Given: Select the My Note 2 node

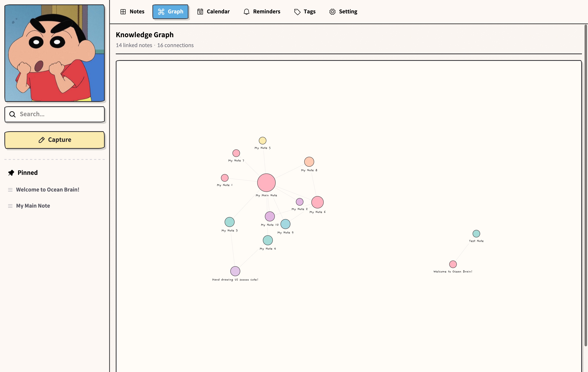Looking at the screenshot, I should coord(300,202).
